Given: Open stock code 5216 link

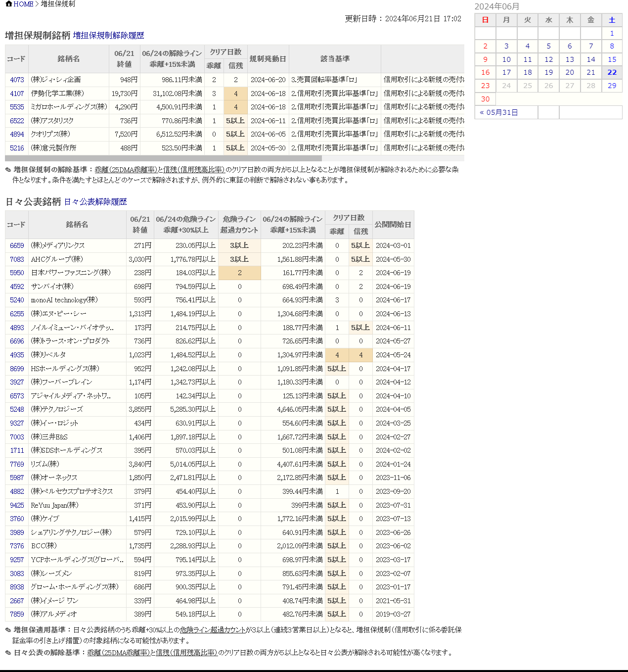Looking at the screenshot, I should pyautogui.click(x=17, y=148).
